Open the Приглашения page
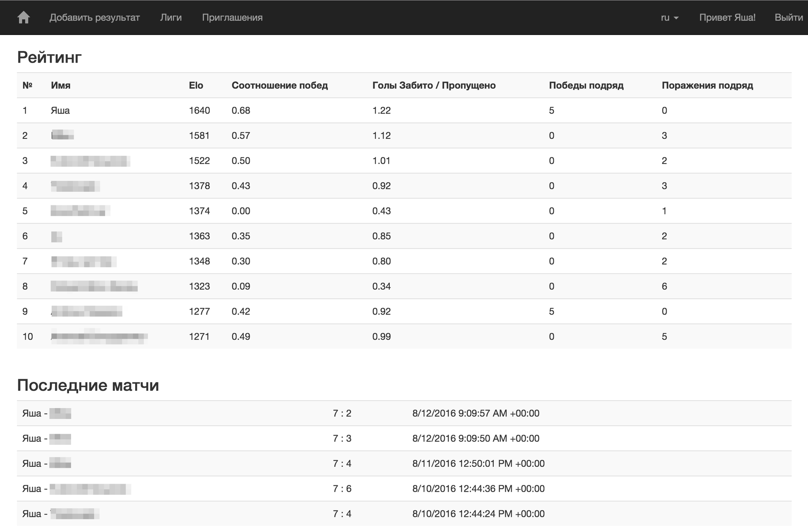This screenshot has width=808, height=532. coord(232,17)
